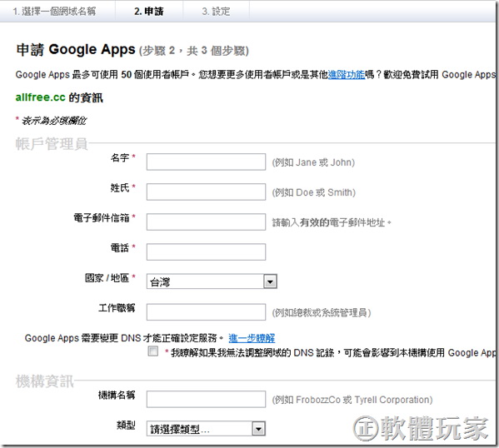
Task: Click the 工作職稱 input field
Action: coord(206,311)
